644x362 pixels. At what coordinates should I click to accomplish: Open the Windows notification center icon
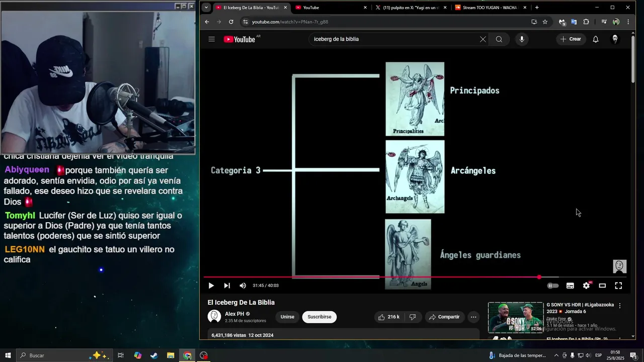click(x=633, y=355)
